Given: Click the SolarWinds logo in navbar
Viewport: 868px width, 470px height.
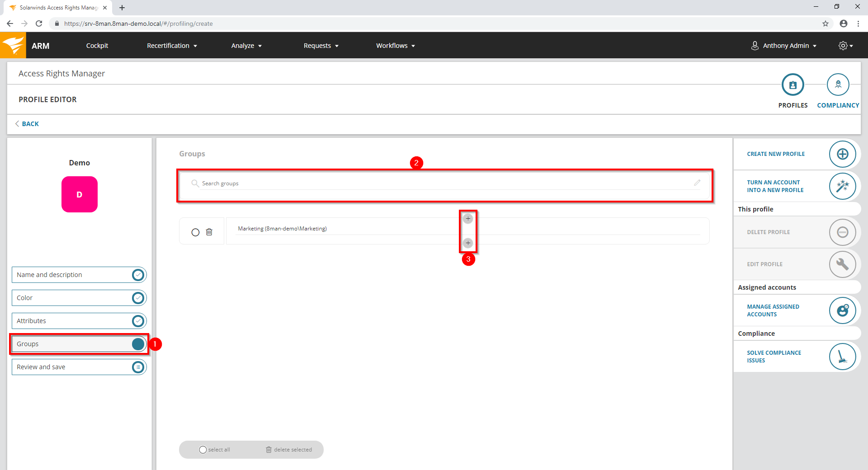Looking at the screenshot, I should point(13,46).
